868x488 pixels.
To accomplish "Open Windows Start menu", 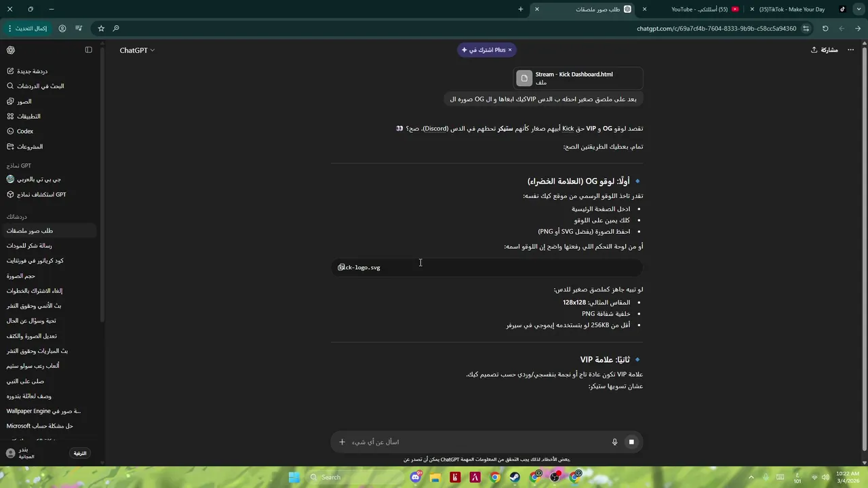I will [x=294, y=477].
